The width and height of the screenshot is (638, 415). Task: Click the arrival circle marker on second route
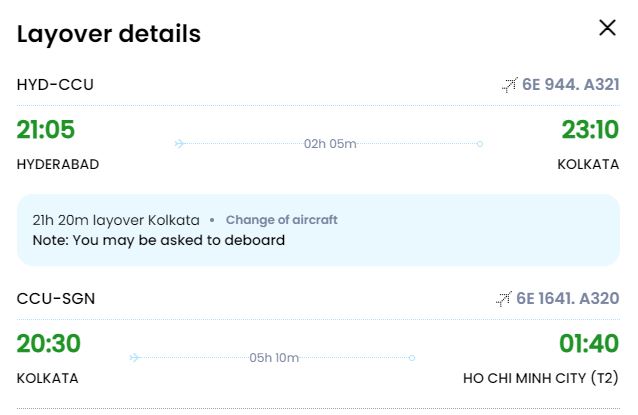pos(412,358)
